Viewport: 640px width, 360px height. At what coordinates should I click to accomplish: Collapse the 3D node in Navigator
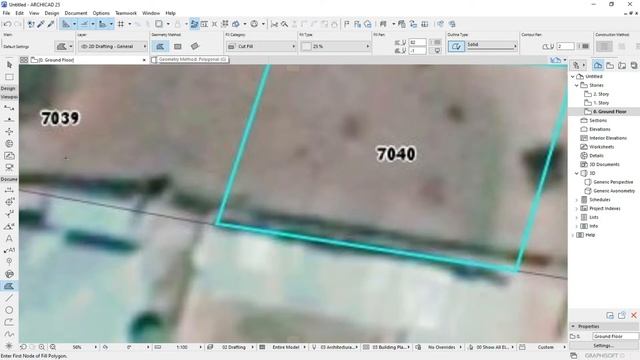click(x=577, y=173)
